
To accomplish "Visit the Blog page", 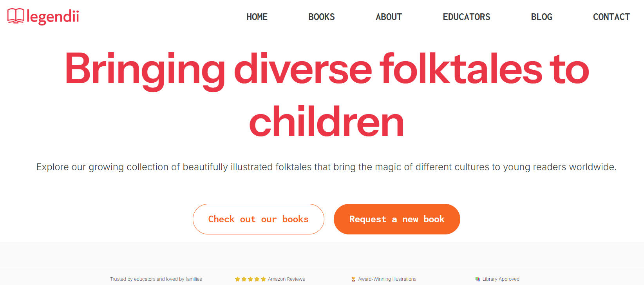I will click(x=541, y=17).
